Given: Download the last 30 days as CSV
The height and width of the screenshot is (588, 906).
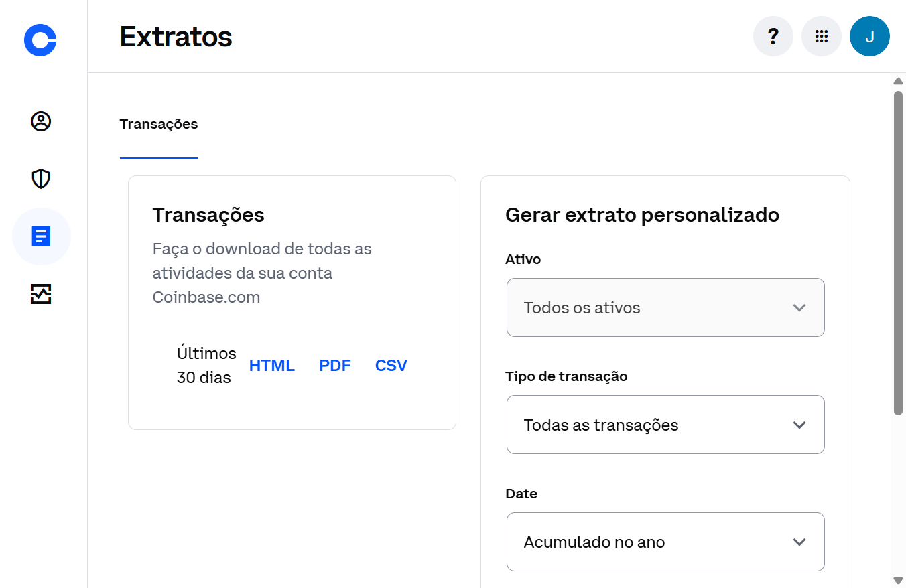Looking at the screenshot, I should pyautogui.click(x=391, y=366).
